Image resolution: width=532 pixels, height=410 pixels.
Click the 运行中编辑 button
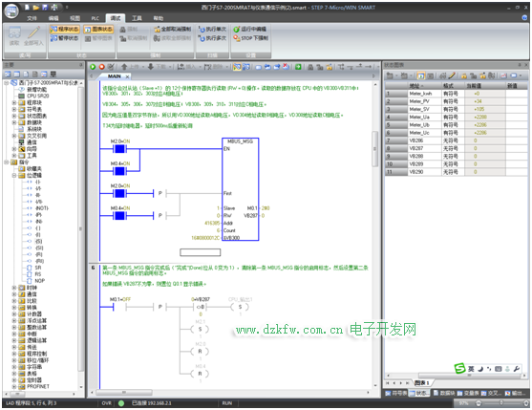pyautogui.click(x=250, y=30)
